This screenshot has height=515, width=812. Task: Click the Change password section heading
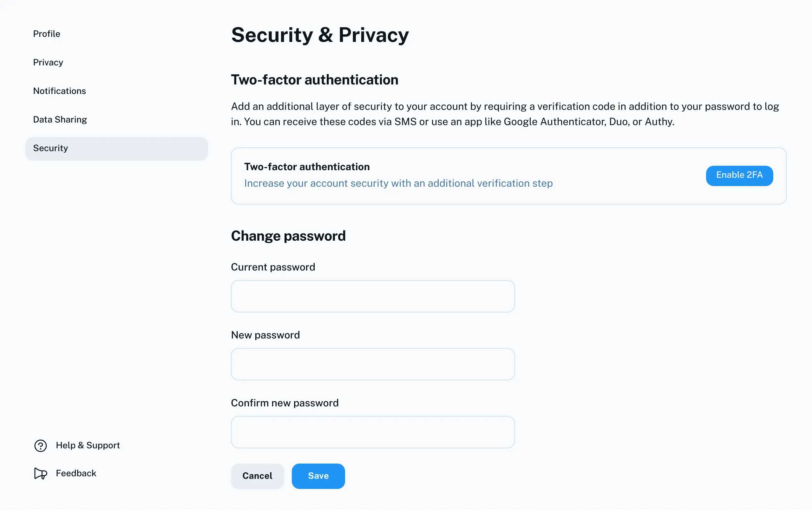[288, 236]
